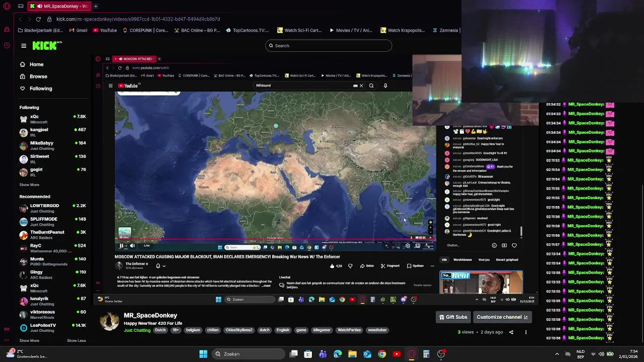Open File Explorer from taskbar

click(352, 354)
